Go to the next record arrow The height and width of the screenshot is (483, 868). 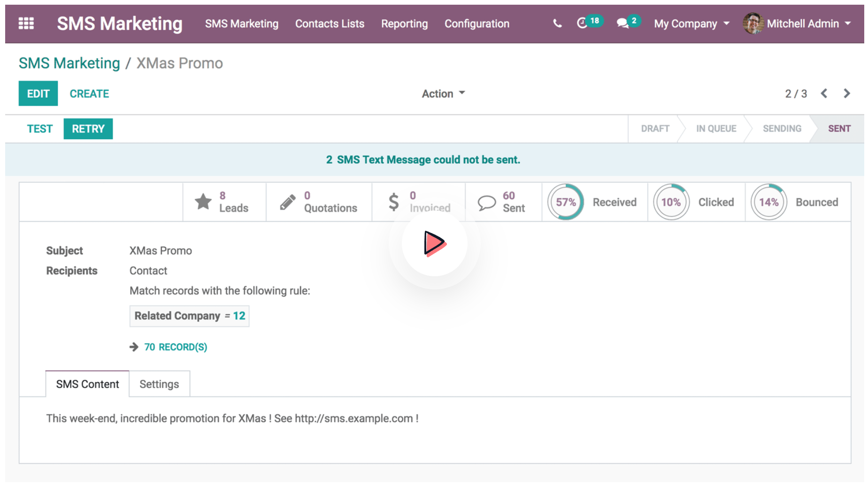(847, 93)
